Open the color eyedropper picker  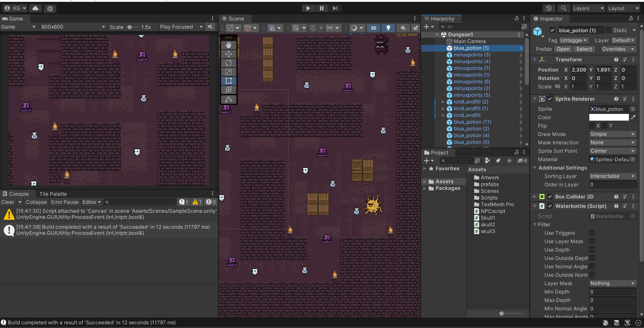[x=633, y=117]
